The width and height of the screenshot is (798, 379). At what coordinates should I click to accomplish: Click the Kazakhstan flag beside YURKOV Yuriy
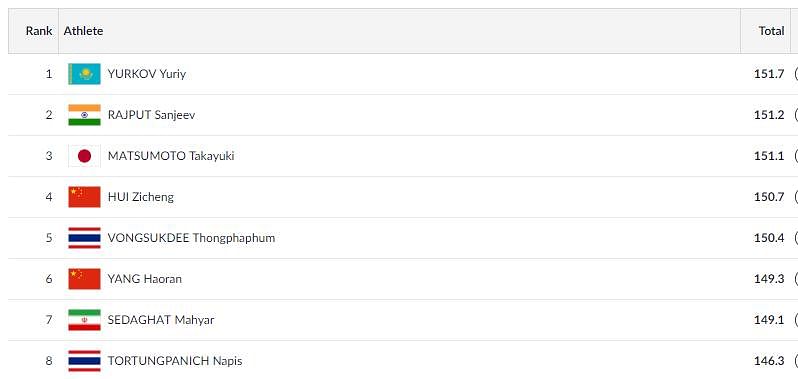pos(84,74)
